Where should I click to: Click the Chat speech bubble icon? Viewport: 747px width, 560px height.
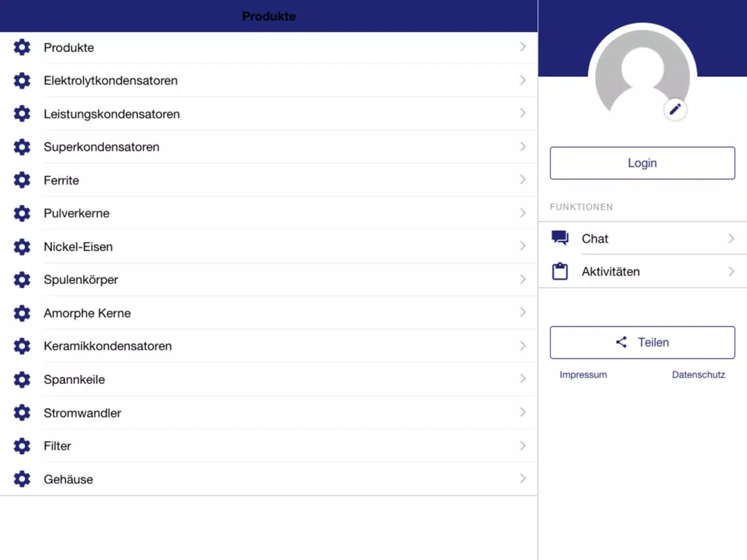pyautogui.click(x=560, y=238)
